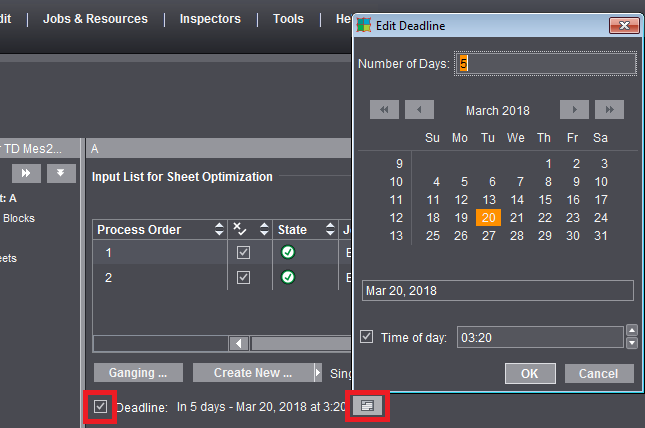645x428 pixels.
Task: Uncheck the Time of day checkbox
Action: [x=367, y=337]
